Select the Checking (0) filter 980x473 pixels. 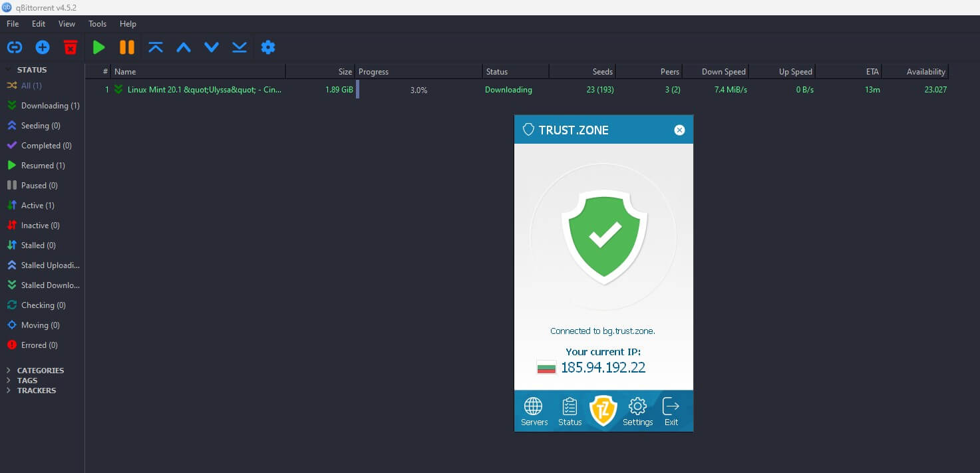click(x=43, y=305)
